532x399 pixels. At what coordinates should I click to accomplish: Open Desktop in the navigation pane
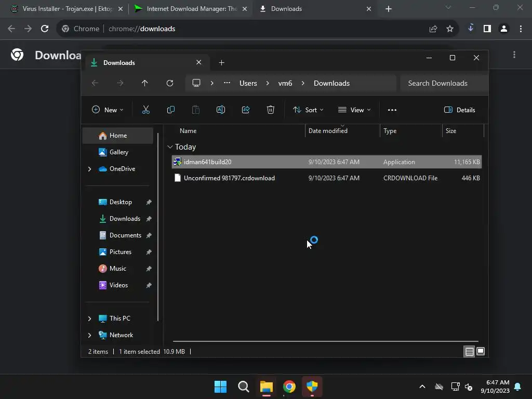coord(118,202)
